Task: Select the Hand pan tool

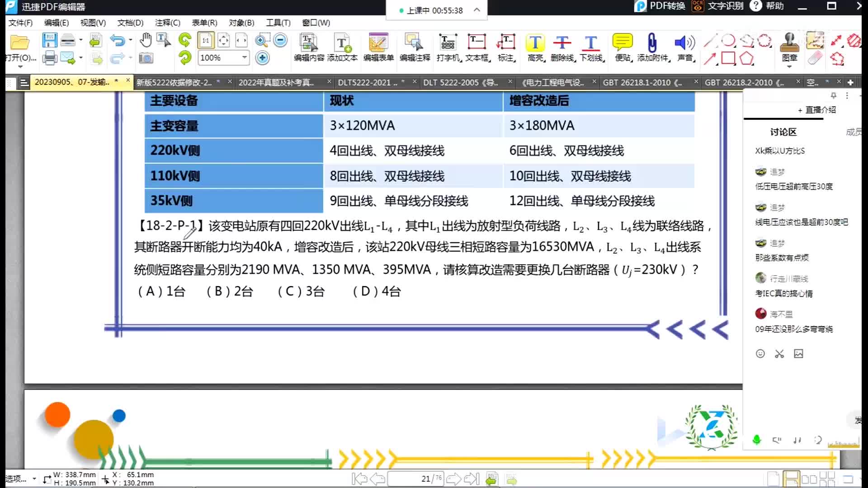Action: click(145, 40)
